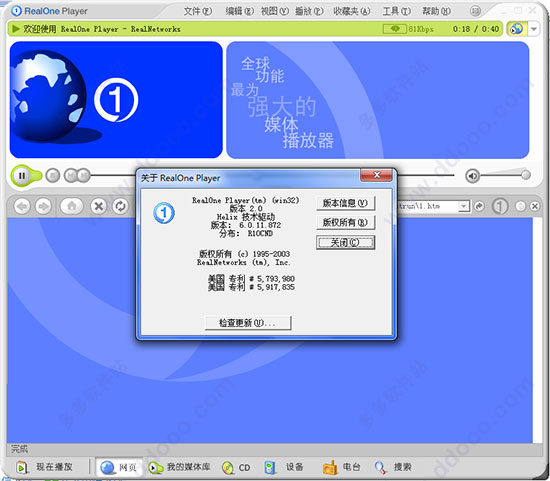Open the CD tab
This screenshot has height=481, width=550.
tap(236, 467)
